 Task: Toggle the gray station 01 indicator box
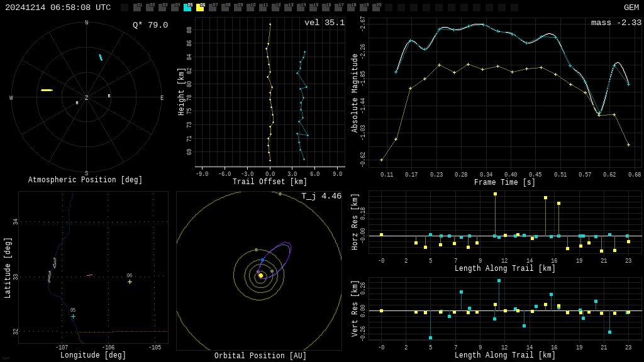pos(137,8)
